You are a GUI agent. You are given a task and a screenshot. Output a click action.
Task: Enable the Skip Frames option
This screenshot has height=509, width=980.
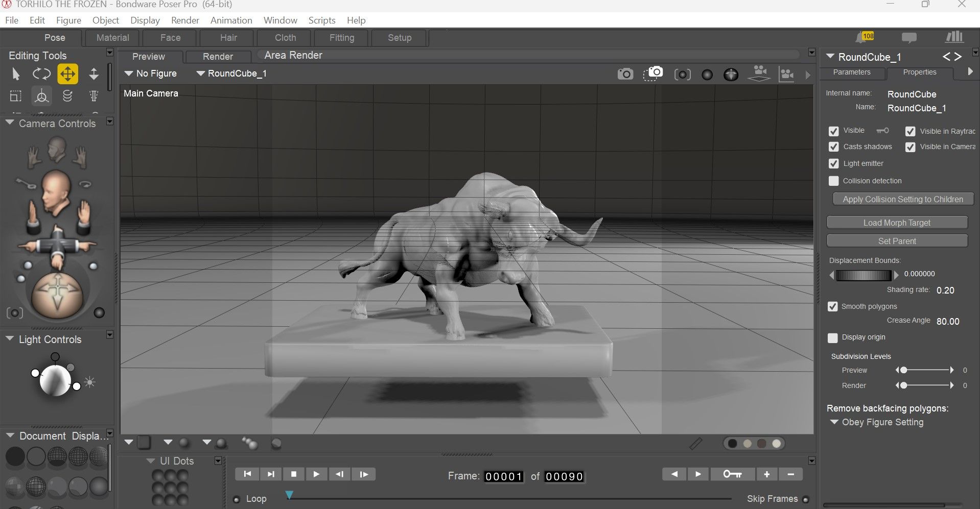point(806,500)
